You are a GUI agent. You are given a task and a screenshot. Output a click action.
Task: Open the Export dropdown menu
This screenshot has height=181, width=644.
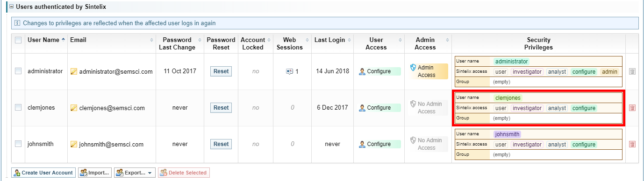coord(135,173)
